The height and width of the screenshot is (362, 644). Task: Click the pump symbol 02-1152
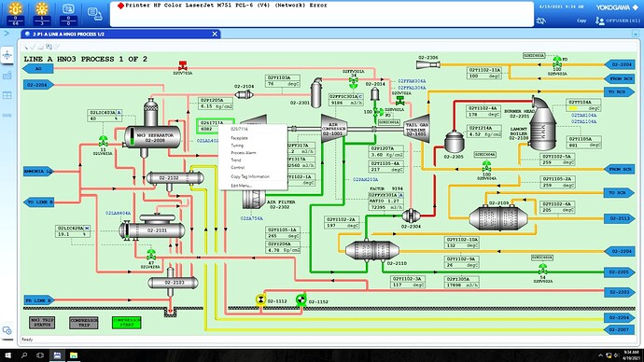301,300
